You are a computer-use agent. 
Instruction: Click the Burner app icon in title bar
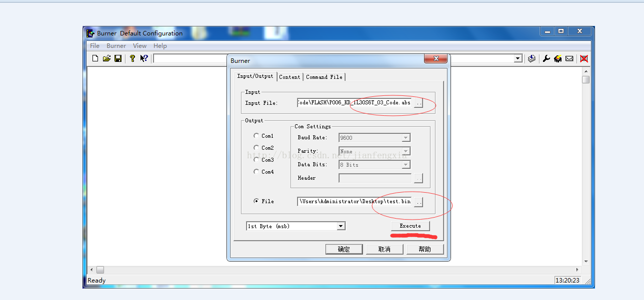pos(90,33)
